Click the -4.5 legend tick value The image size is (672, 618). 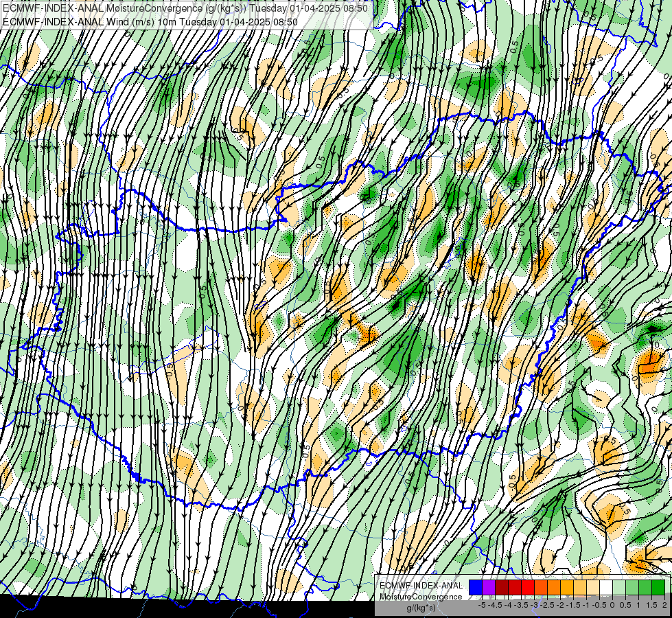495,605
